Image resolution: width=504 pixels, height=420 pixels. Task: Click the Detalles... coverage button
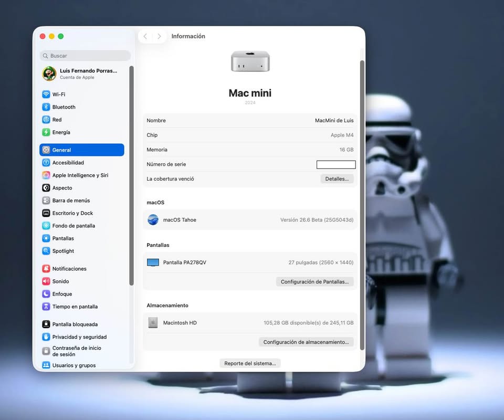[x=337, y=178]
